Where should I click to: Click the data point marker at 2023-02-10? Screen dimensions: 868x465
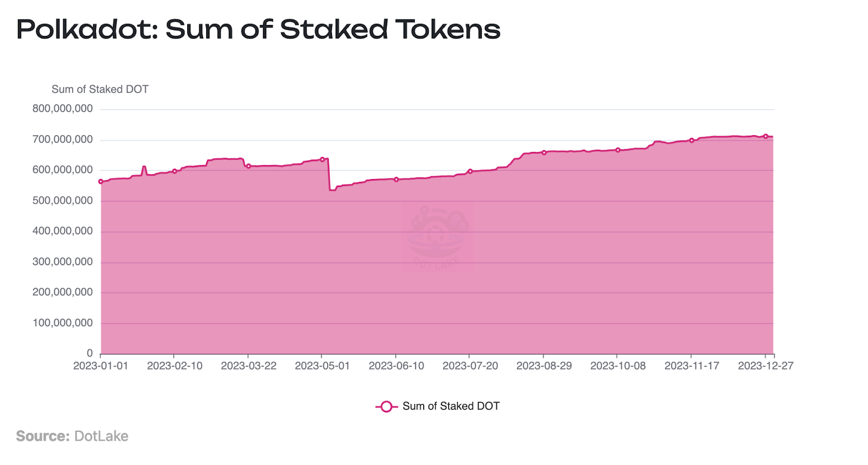175,171
